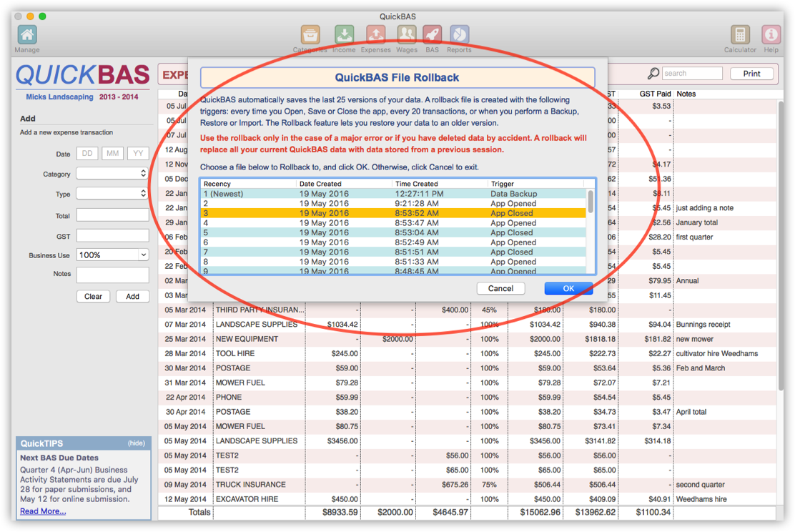Viewport: 795px width, 532px height.
Task: Hide the QuickTIPS panel
Action: point(136,443)
